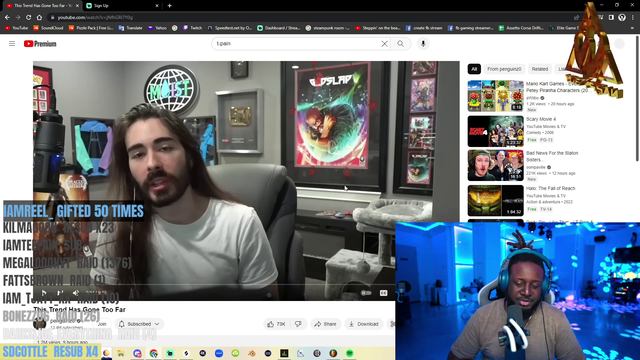Viewport: 640px width, 360px height.
Task: Open Blender from the taskbar
Action: pos(251,353)
